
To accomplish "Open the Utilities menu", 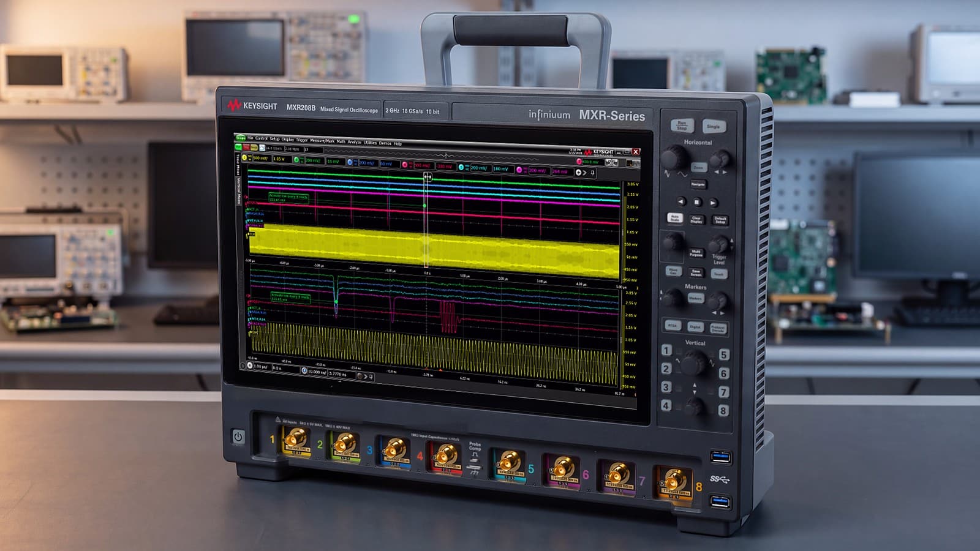I will click(370, 142).
